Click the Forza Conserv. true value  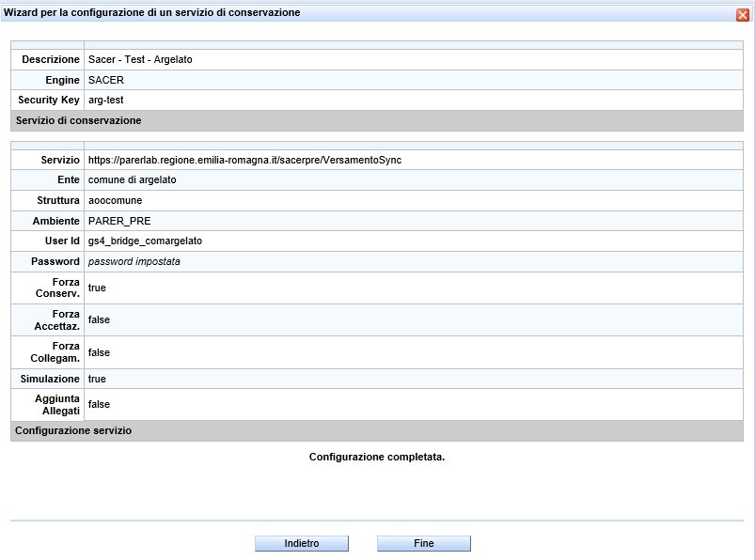(97, 288)
